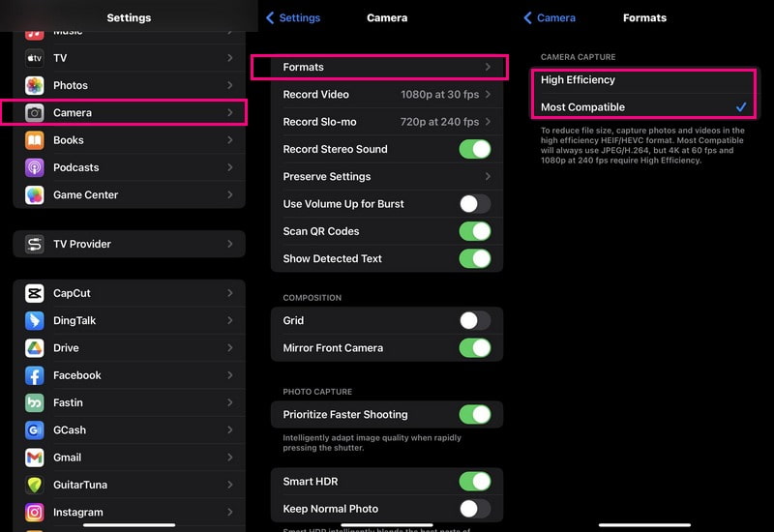Disable the Record Stereo Sound switch
Viewport: 774px width, 532px height.
[474, 149]
